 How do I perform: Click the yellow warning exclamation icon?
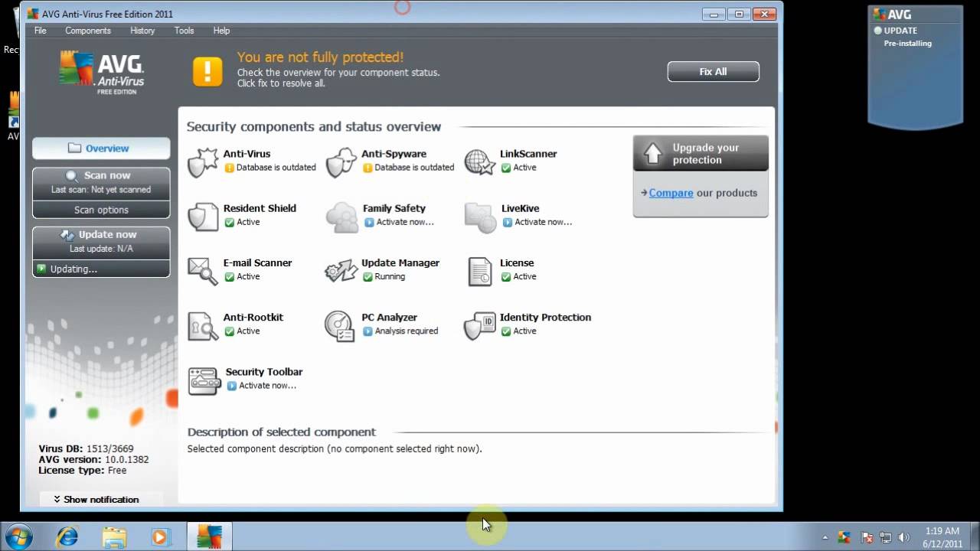click(x=207, y=71)
